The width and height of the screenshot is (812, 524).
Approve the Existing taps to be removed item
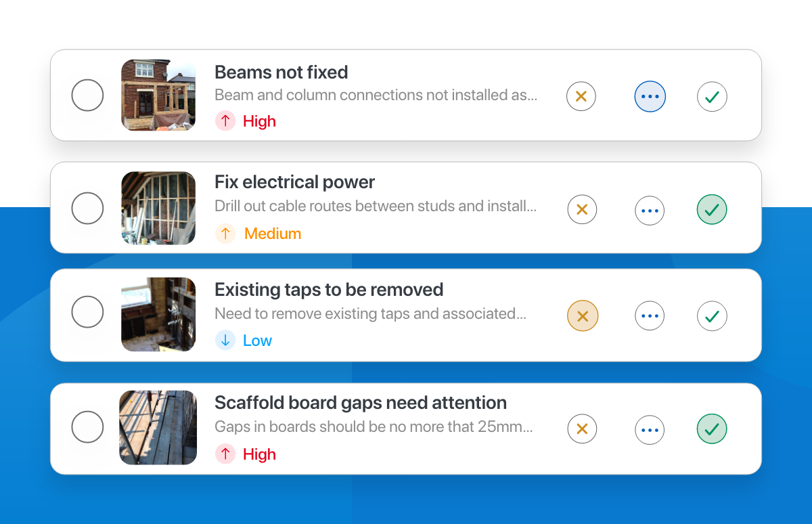click(x=712, y=315)
